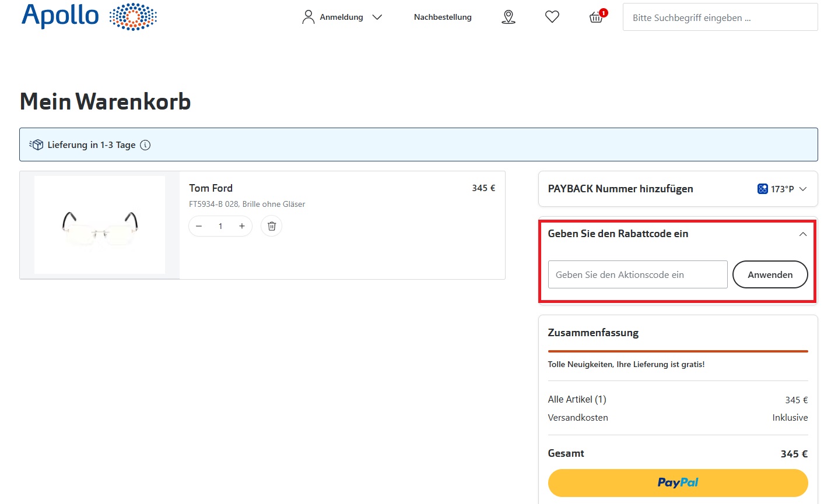
Task: Collapse the Rabattcode section using chevron
Action: [803, 234]
